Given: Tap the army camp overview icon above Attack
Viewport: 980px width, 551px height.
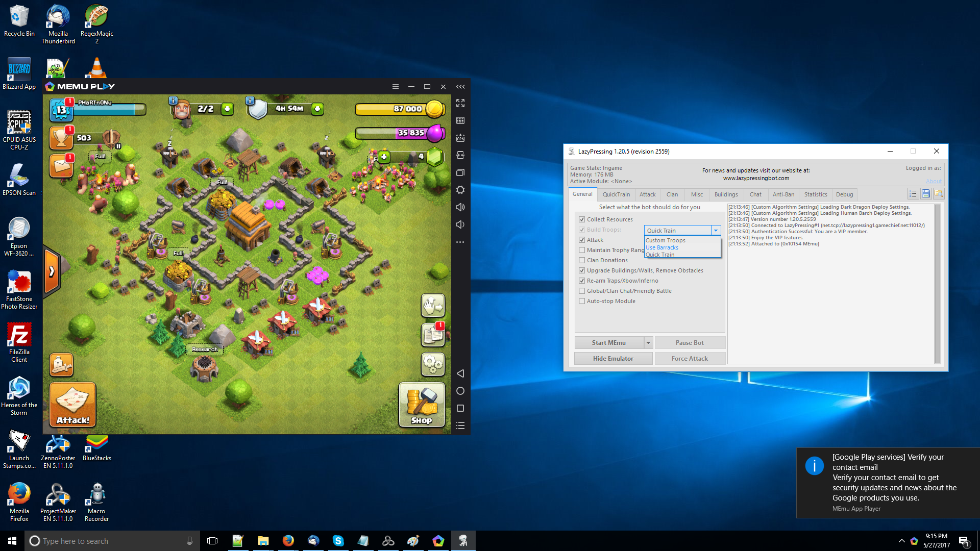Looking at the screenshot, I should (61, 364).
